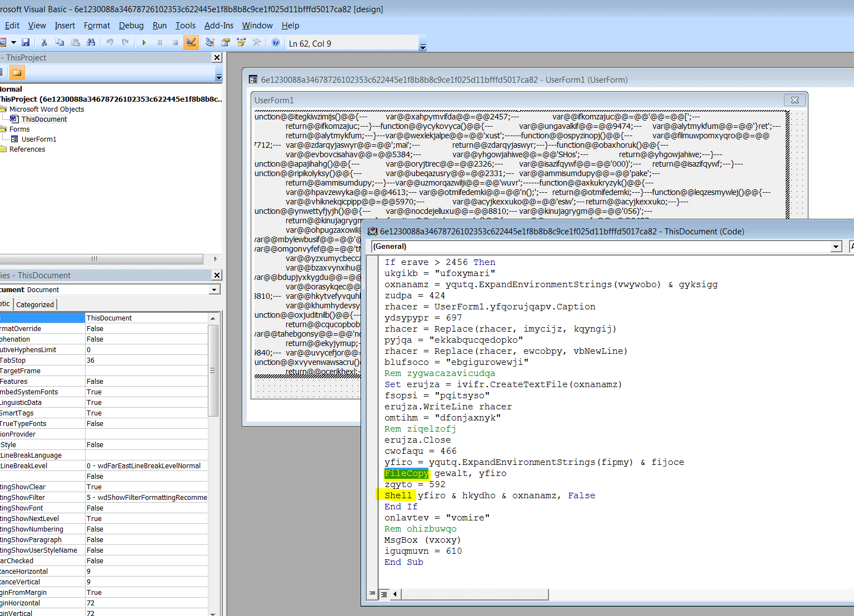854x616 pixels.
Task: Click the Cut scissors icon
Action: [x=44, y=42]
